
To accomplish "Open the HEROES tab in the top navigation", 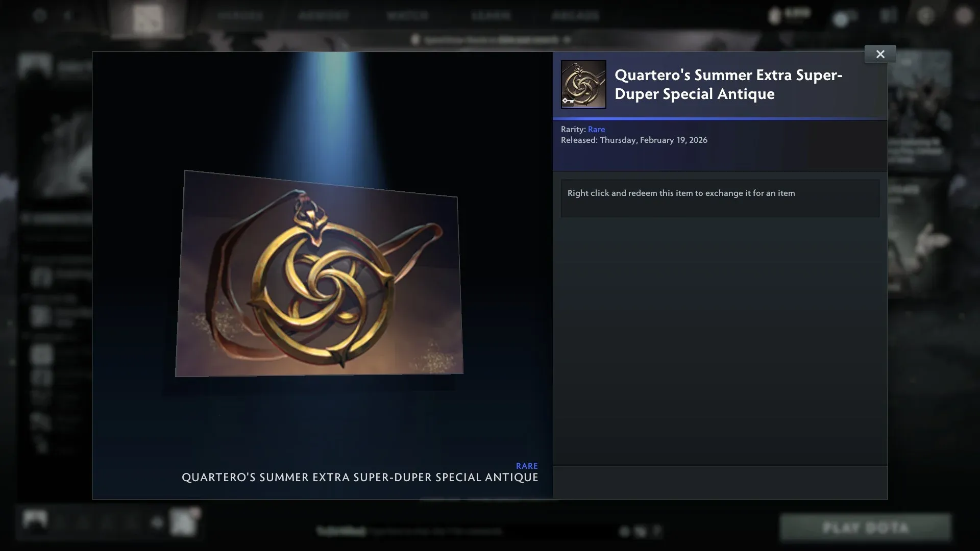I will coord(240,15).
